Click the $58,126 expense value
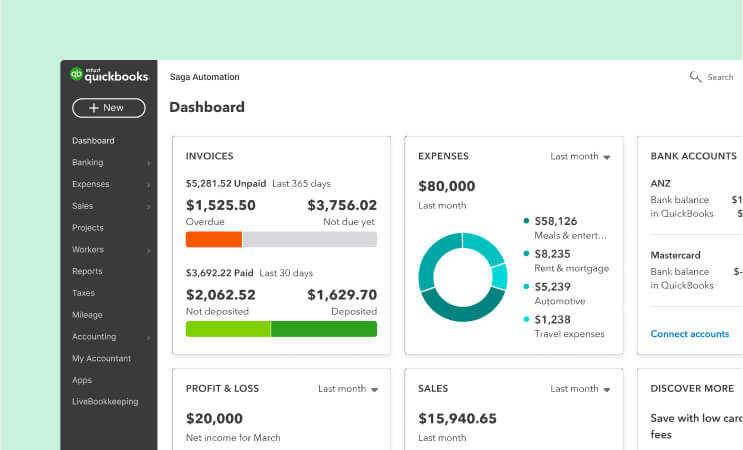This screenshot has width=743, height=450. click(x=556, y=221)
